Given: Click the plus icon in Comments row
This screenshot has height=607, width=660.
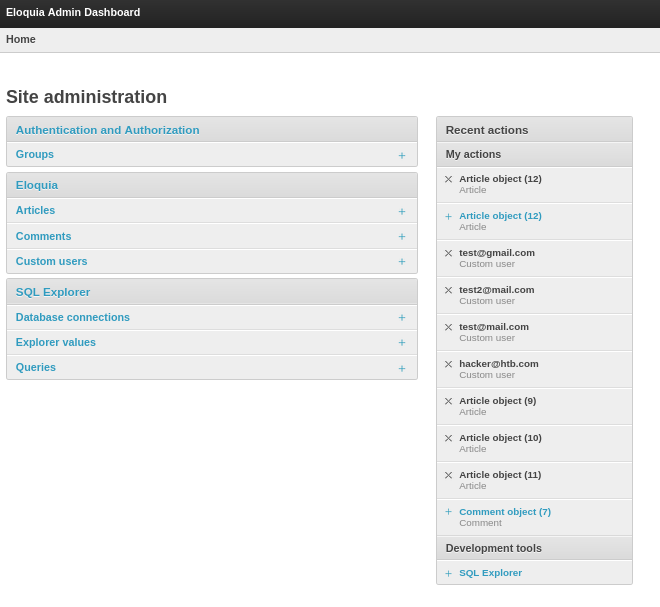Looking at the screenshot, I should coord(402,237).
